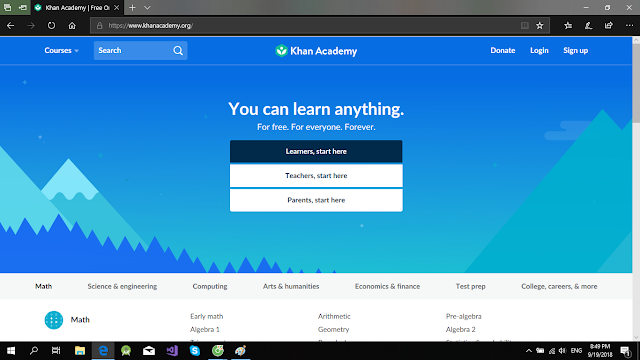Image resolution: width=640 pixels, height=360 pixels.
Task: Click the Khan Academy leaf logo
Action: pyautogui.click(x=281, y=51)
